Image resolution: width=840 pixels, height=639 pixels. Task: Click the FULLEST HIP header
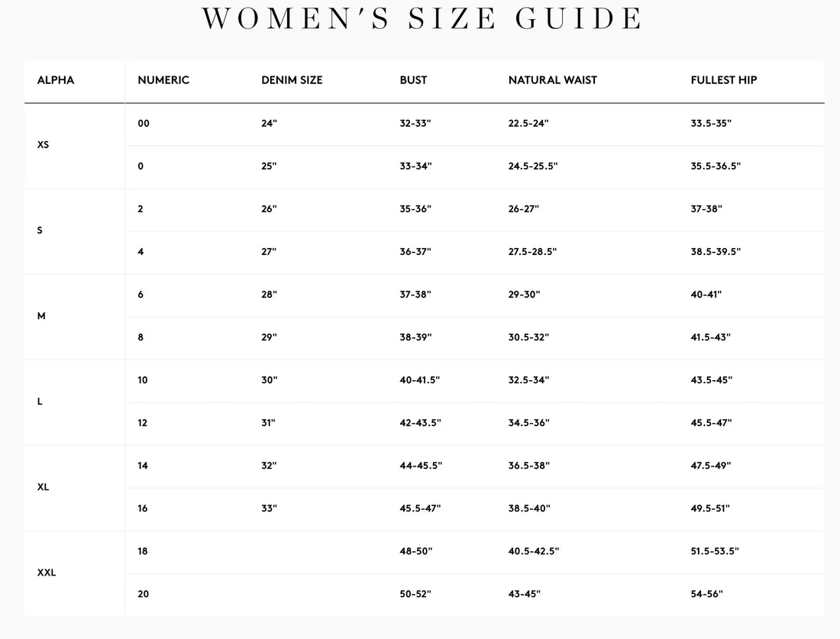[724, 80]
